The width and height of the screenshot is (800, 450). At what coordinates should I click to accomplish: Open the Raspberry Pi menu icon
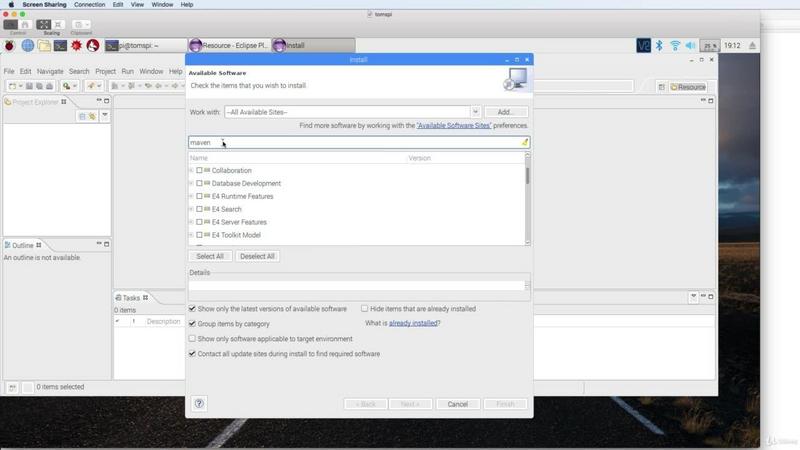pos(10,45)
